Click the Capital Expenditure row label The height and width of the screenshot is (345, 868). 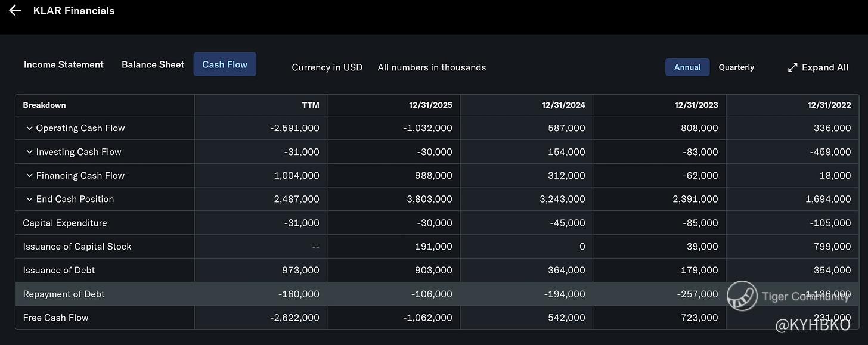pyautogui.click(x=65, y=223)
